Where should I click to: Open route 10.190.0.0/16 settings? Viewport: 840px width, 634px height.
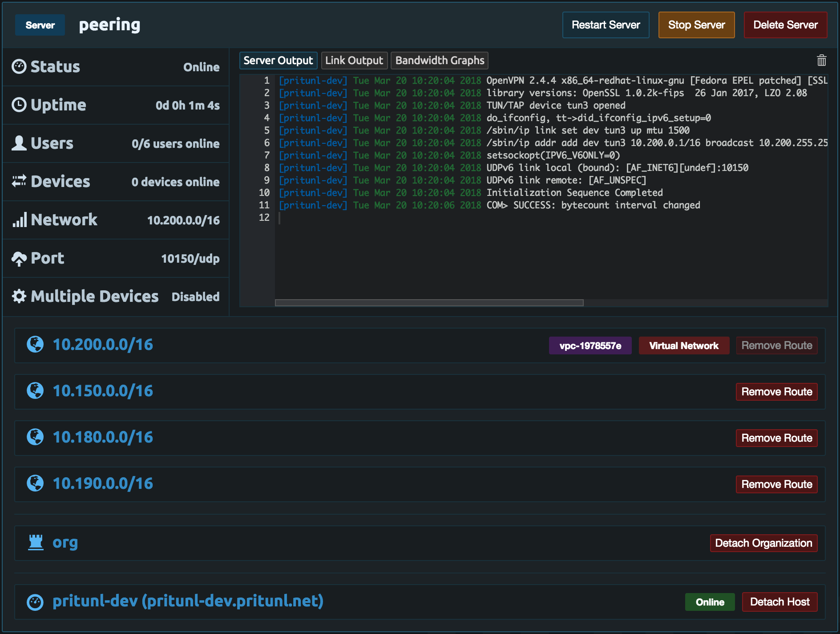tap(103, 484)
